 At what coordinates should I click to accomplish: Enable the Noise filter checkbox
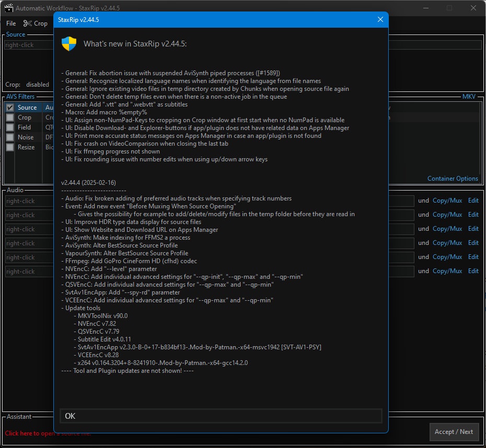point(10,137)
